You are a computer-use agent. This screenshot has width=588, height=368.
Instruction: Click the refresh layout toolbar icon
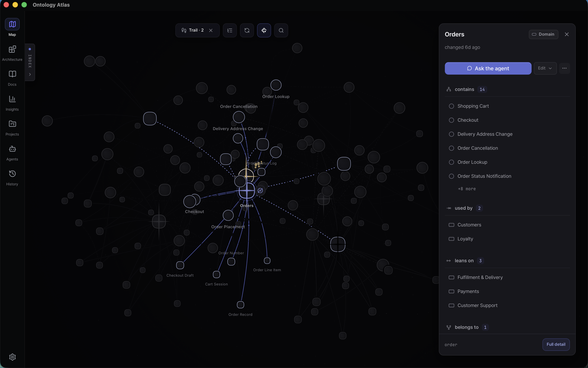click(247, 30)
